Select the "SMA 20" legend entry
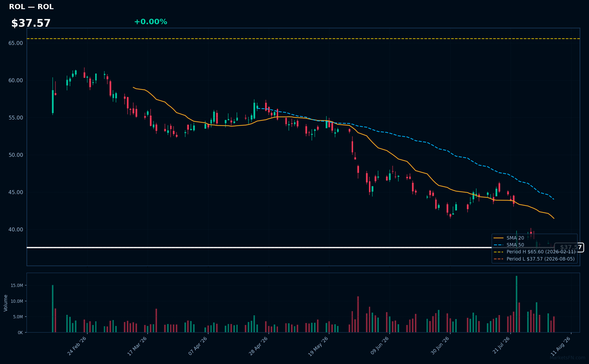The image size is (589, 364). 509,238
